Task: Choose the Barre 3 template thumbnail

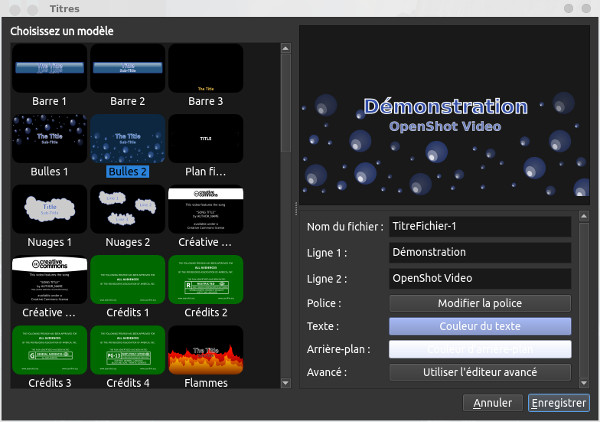Action: 205,68
